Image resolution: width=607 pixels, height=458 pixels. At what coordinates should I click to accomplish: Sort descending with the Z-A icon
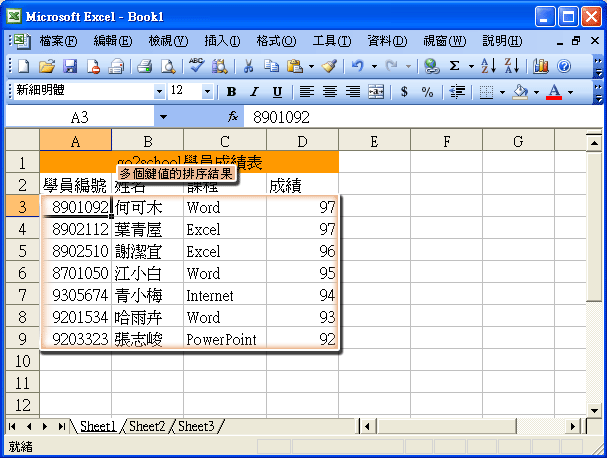point(512,67)
